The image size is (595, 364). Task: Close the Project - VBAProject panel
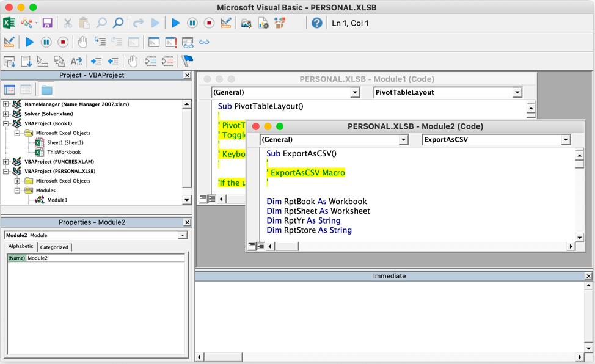coord(187,75)
